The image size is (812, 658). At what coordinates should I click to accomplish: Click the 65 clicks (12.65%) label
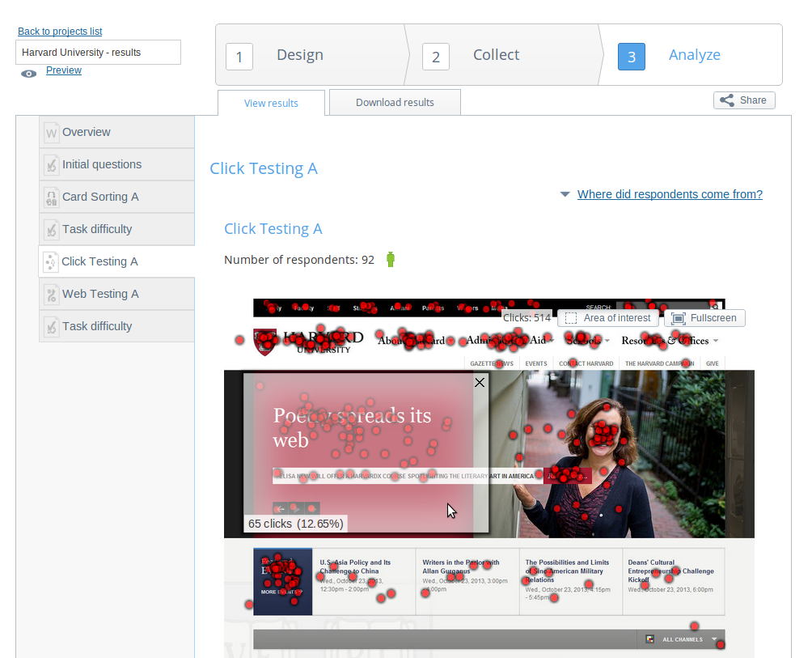pos(296,524)
